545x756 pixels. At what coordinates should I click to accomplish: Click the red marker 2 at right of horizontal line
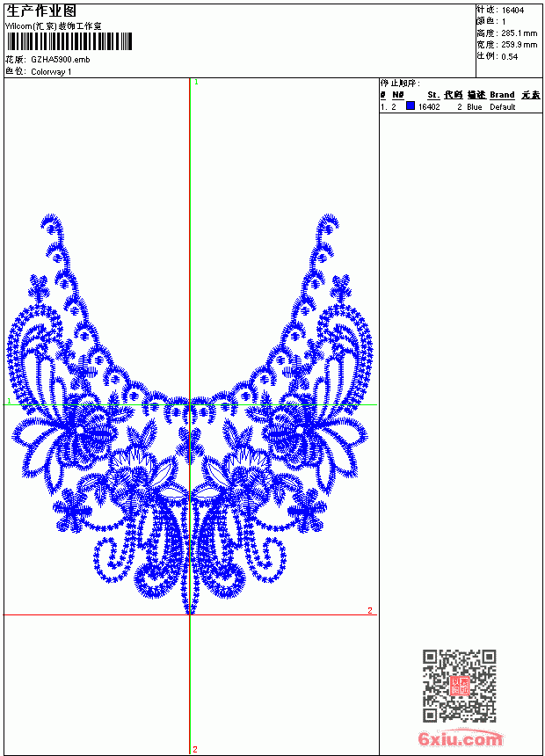(370, 610)
